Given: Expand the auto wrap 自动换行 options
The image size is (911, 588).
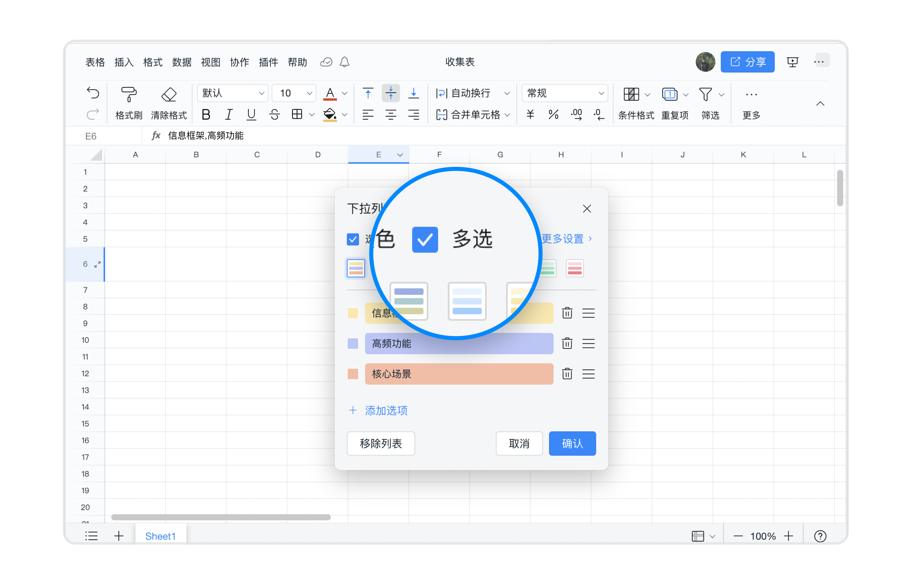Looking at the screenshot, I should point(507,93).
